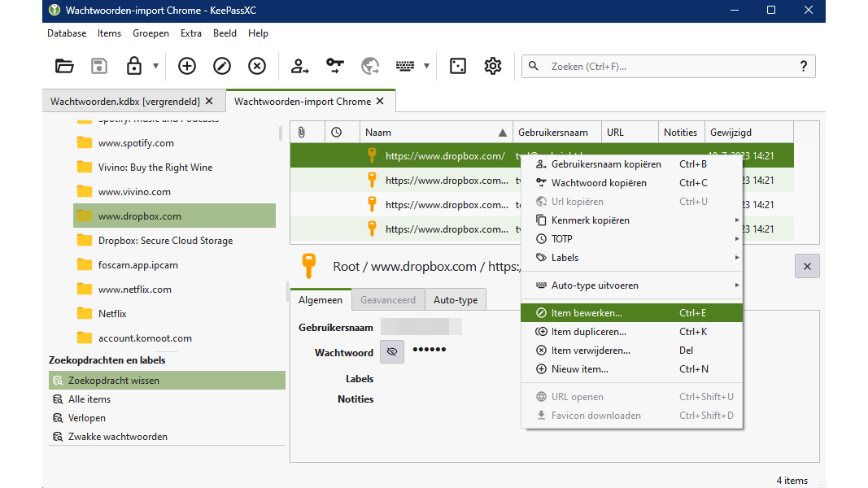The image size is (868, 488).
Task: Select Vivino: Buy the Right Wine group
Action: [x=155, y=167]
